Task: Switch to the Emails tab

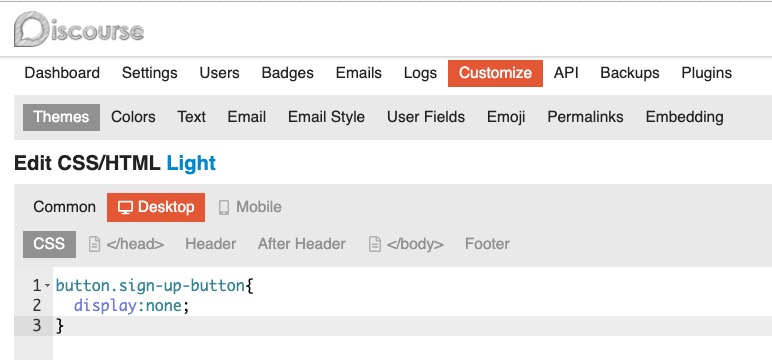Action: pos(358,73)
